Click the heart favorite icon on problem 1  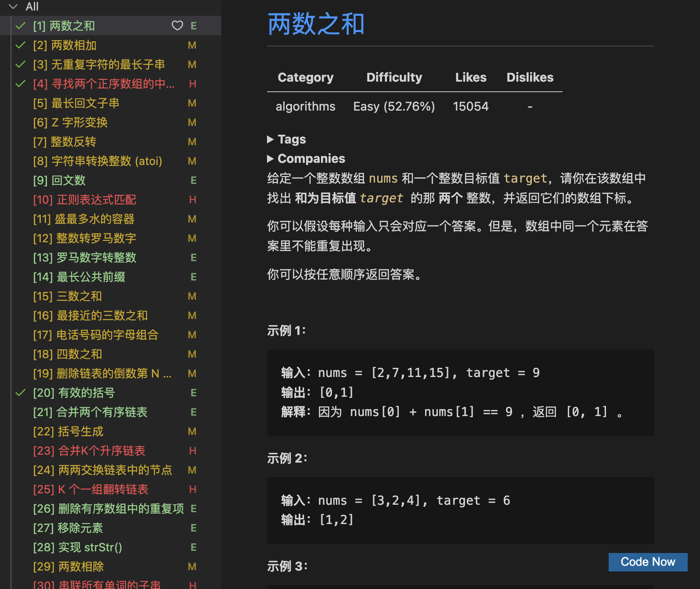pyautogui.click(x=177, y=26)
